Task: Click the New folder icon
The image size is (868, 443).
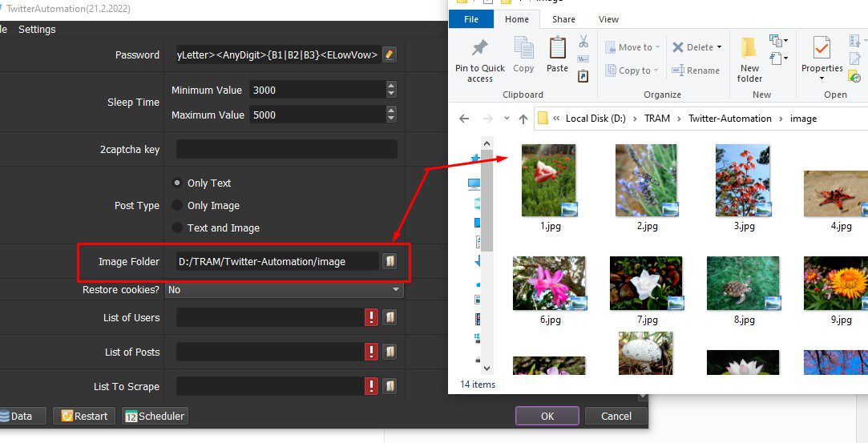Action: (x=749, y=48)
